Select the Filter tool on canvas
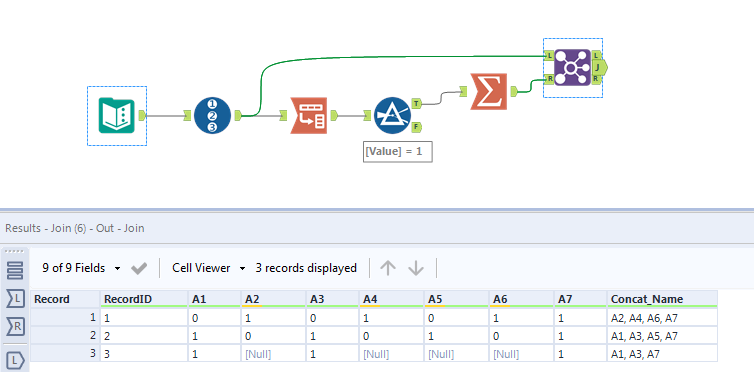Viewport: 754px width, 372px height. tap(392, 115)
